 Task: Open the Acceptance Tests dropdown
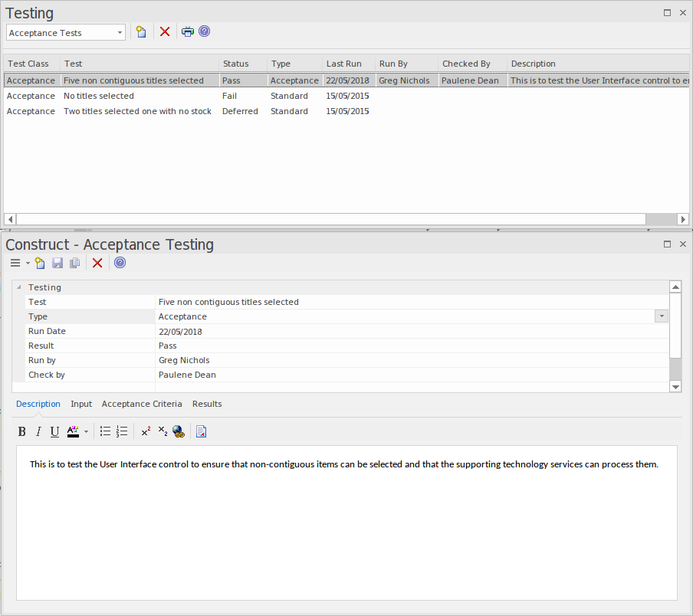point(119,32)
